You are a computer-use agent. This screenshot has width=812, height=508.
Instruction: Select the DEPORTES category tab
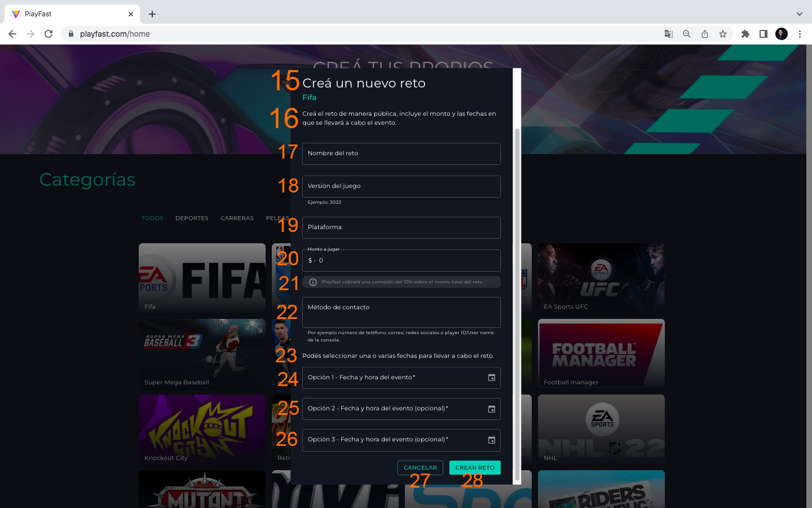tap(192, 218)
